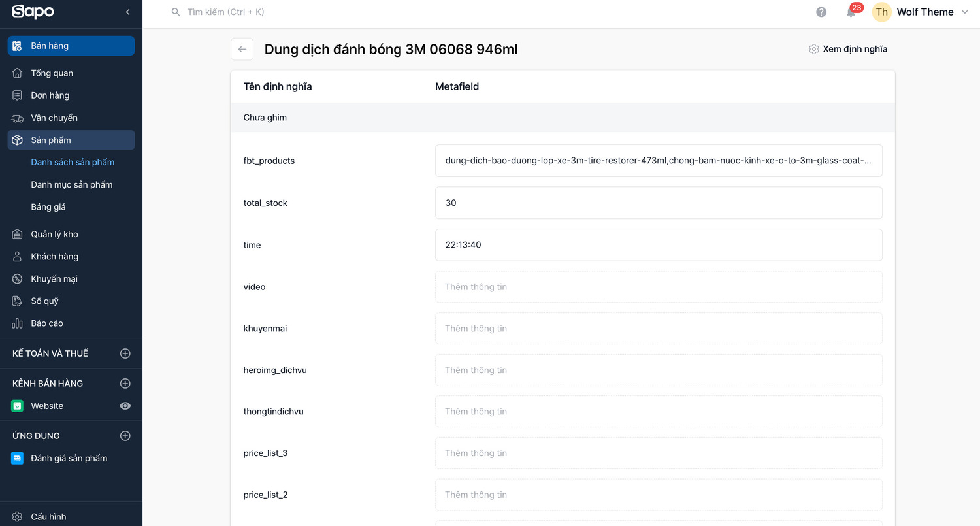Click the total_stock input showing 30
The width and height of the screenshot is (980, 526).
(659, 203)
